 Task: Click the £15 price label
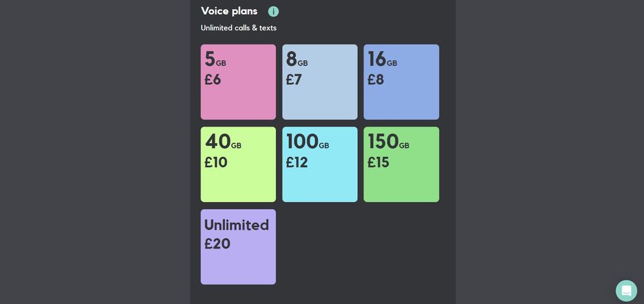tap(378, 162)
